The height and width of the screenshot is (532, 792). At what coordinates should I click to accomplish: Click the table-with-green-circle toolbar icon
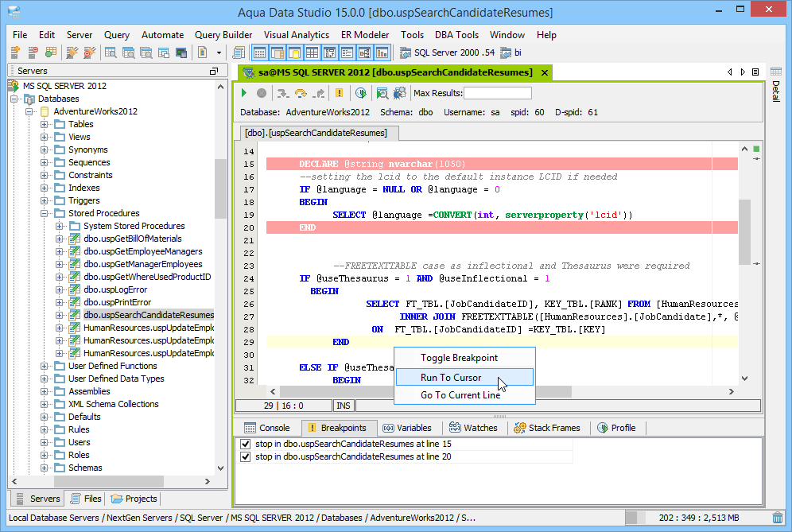(x=51, y=52)
